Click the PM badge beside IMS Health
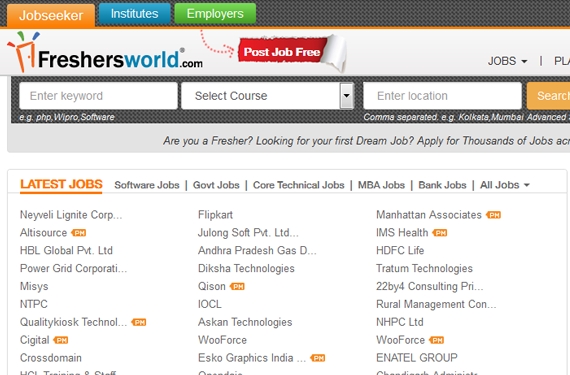The width and height of the screenshot is (570, 375). coord(440,233)
